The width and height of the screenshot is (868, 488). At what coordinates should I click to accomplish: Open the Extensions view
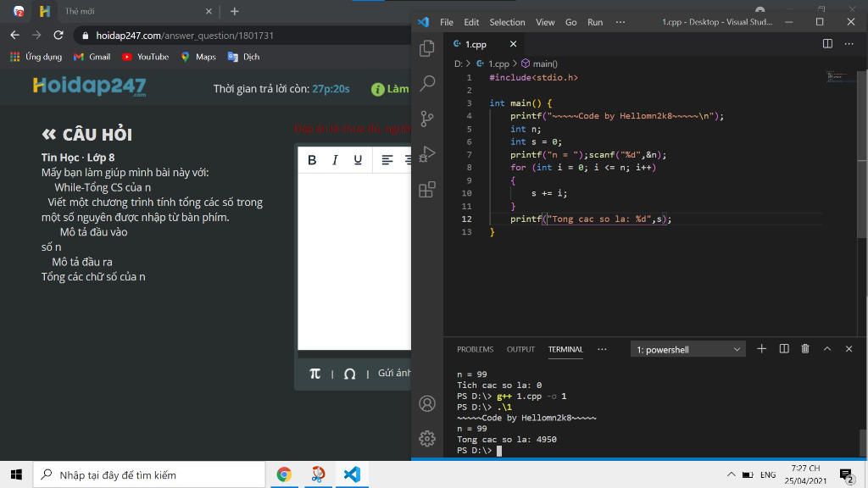tap(427, 189)
